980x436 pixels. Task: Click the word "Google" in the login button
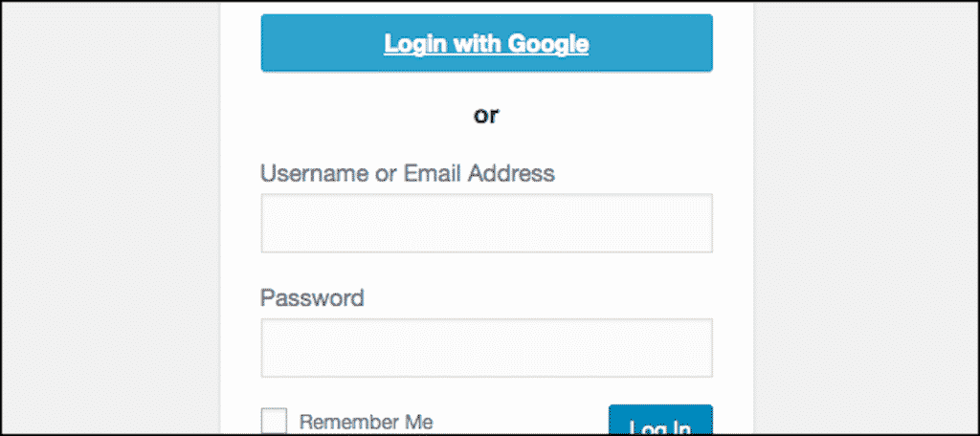(x=547, y=43)
